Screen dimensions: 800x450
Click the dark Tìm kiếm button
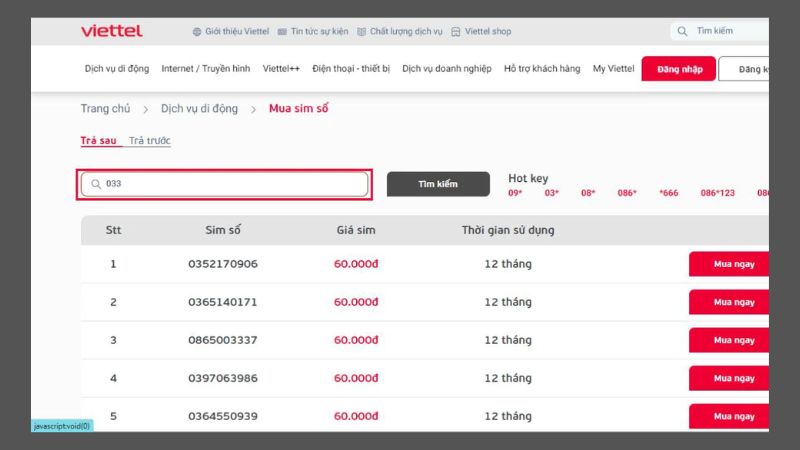438,184
